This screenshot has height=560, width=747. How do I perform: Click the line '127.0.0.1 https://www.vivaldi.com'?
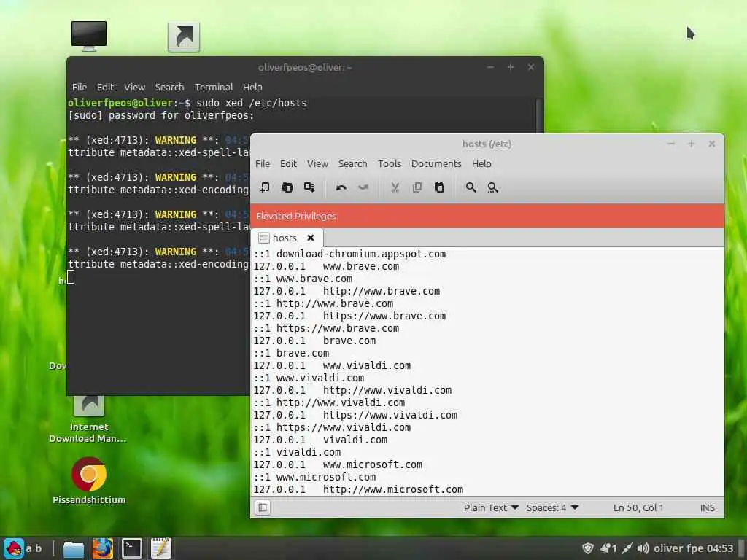point(355,415)
